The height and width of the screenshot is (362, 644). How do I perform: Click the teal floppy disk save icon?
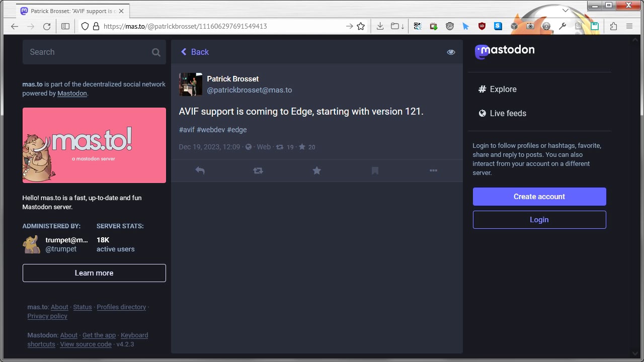coord(595,26)
